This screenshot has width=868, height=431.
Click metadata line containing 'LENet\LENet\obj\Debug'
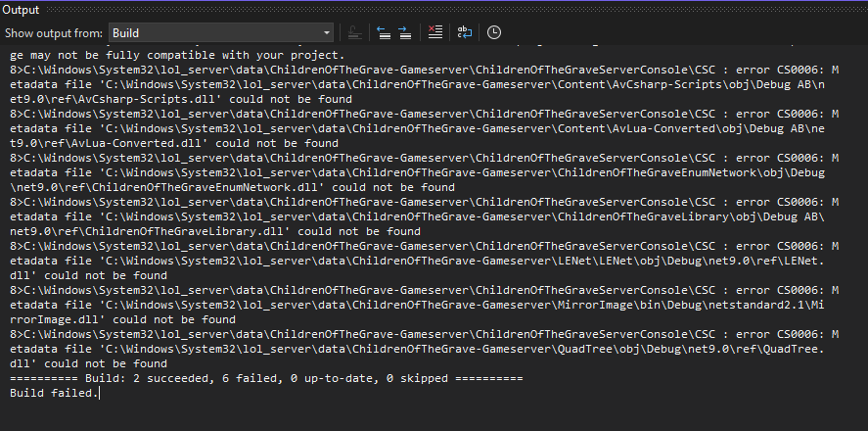[x=418, y=261]
